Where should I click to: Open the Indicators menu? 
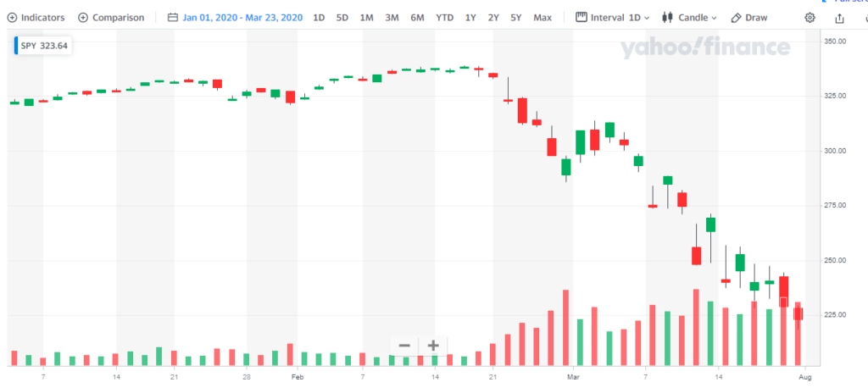36,18
